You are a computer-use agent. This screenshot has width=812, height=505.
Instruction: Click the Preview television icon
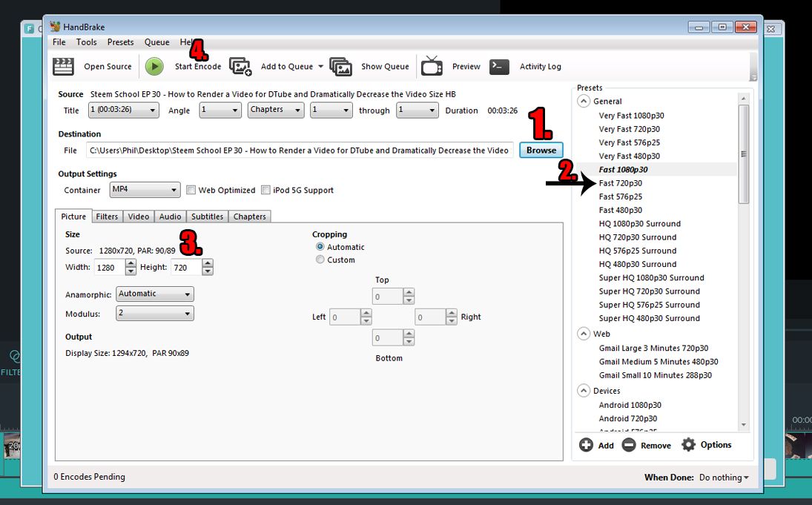pyautogui.click(x=432, y=66)
